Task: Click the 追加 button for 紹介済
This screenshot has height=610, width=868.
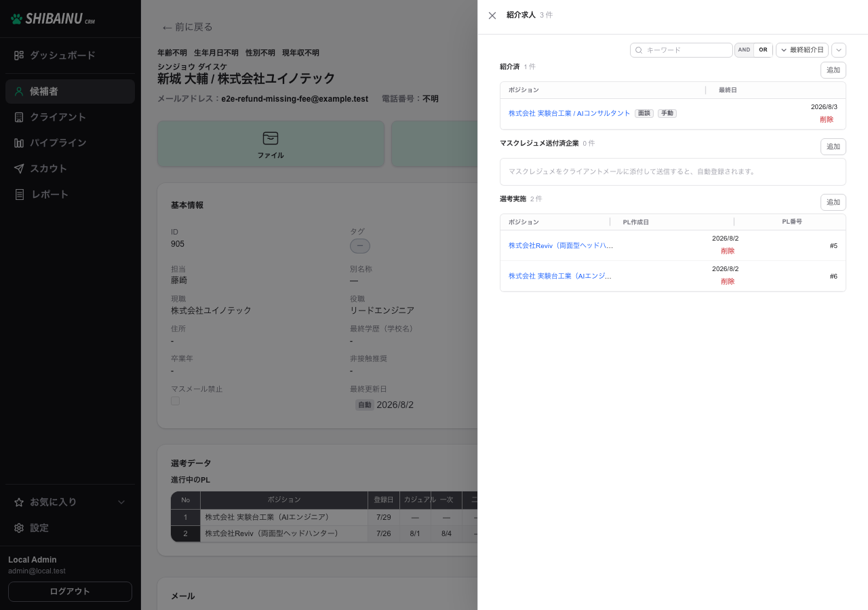Action: click(833, 70)
